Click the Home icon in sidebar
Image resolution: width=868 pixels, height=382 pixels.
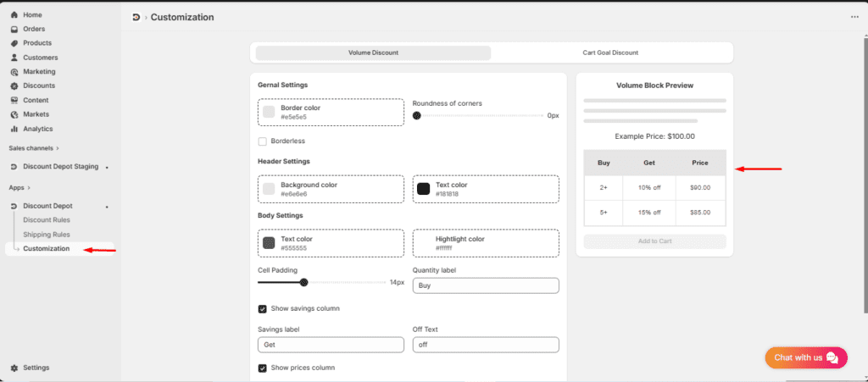click(14, 15)
